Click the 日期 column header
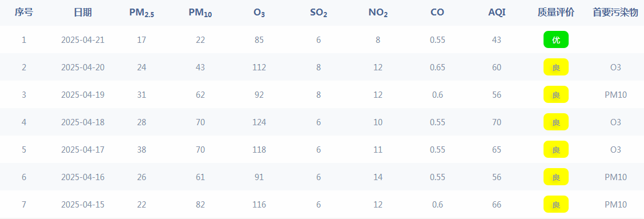This screenshot has width=644, height=219. 83,13
